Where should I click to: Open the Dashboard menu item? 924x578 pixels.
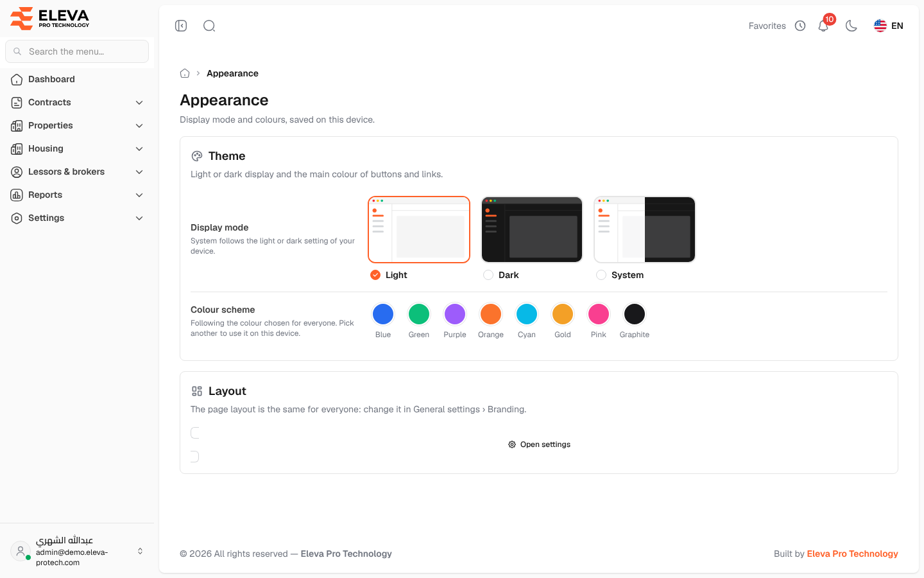[x=77, y=79]
